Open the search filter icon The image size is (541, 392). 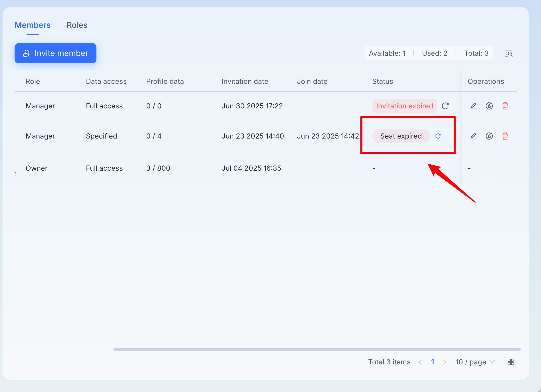(509, 53)
